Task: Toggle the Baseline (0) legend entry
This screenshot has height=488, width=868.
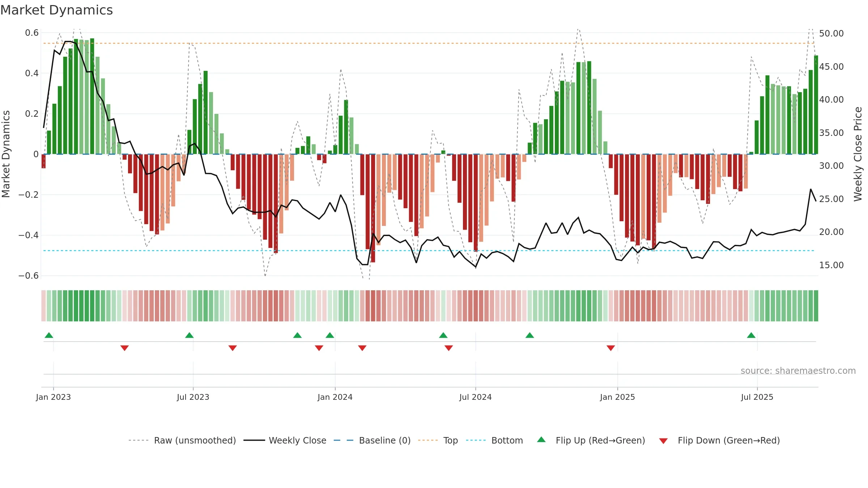Action: pos(372,440)
